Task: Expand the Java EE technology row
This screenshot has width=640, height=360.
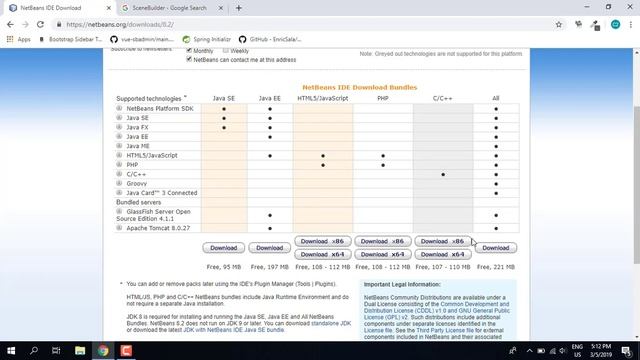Action: 119,136
